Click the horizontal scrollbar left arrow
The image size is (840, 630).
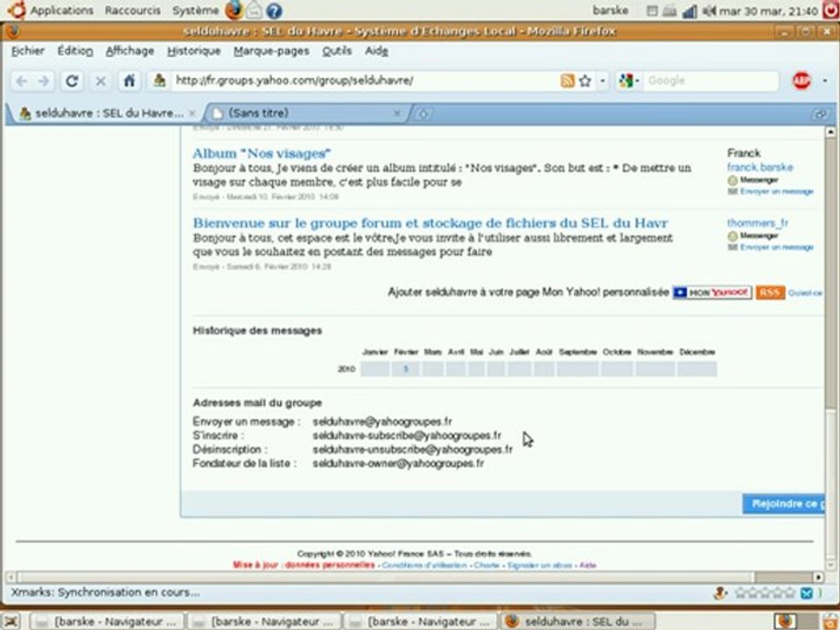tap(10, 577)
